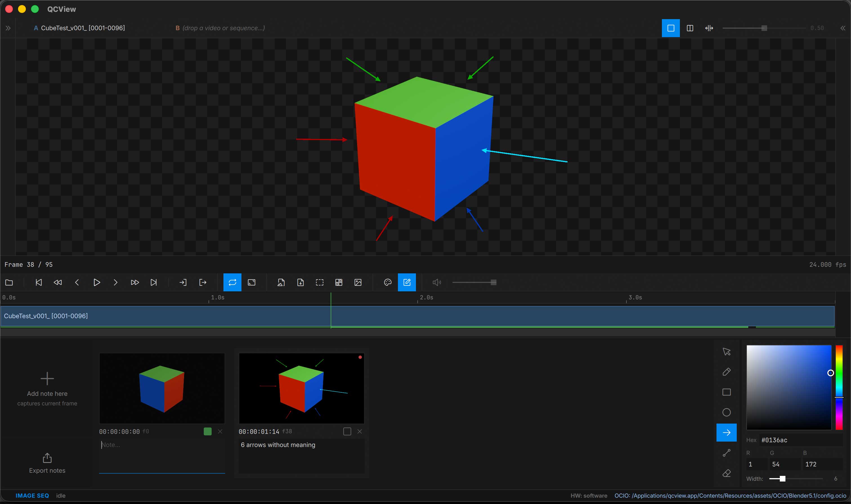Step back one frame
The height and width of the screenshot is (504, 851).
77,283
